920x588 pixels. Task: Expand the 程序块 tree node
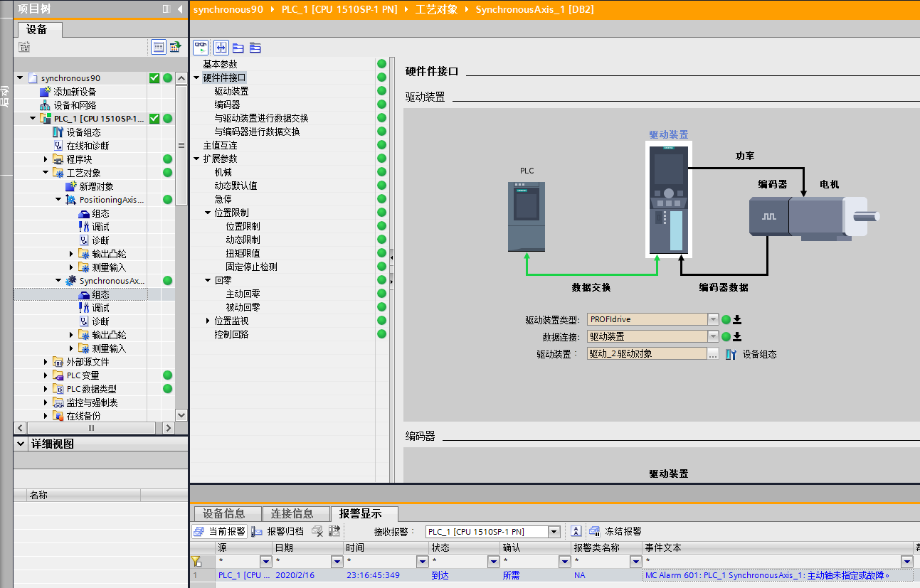click(46, 159)
